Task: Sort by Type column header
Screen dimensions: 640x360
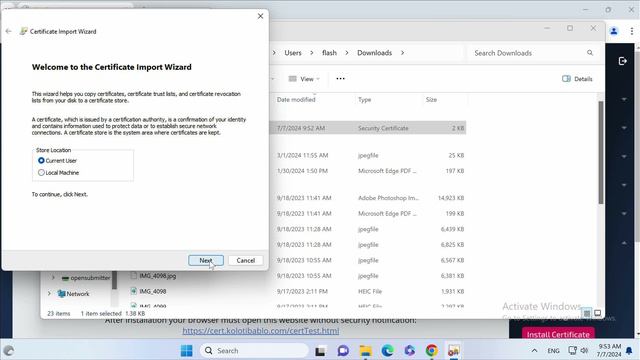Action: click(364, 100)
